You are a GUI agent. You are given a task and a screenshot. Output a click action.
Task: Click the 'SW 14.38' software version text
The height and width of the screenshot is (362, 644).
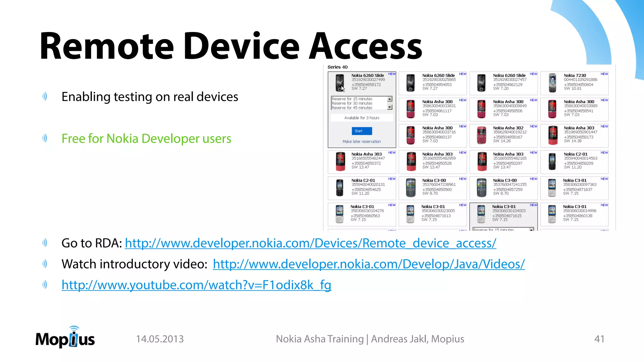pyautogui.click(x=573, y=141)
